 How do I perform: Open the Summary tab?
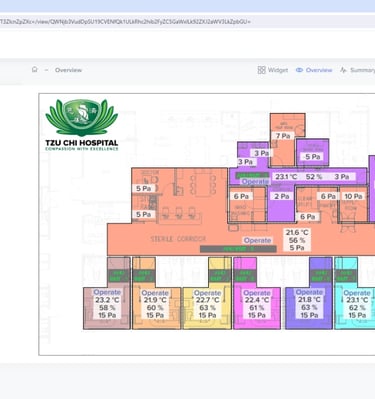(358, 70)
